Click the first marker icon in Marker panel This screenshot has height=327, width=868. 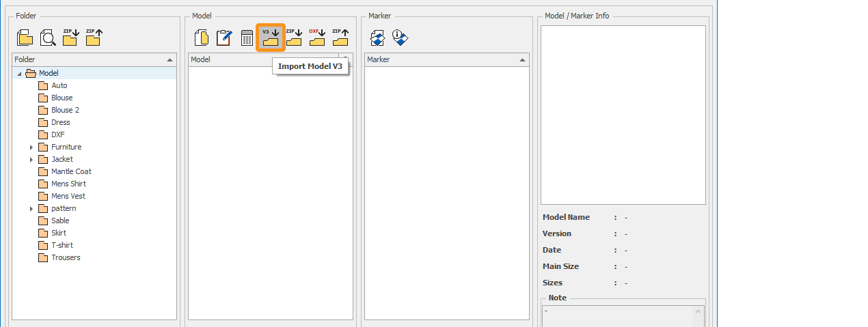tap(378, 38)
